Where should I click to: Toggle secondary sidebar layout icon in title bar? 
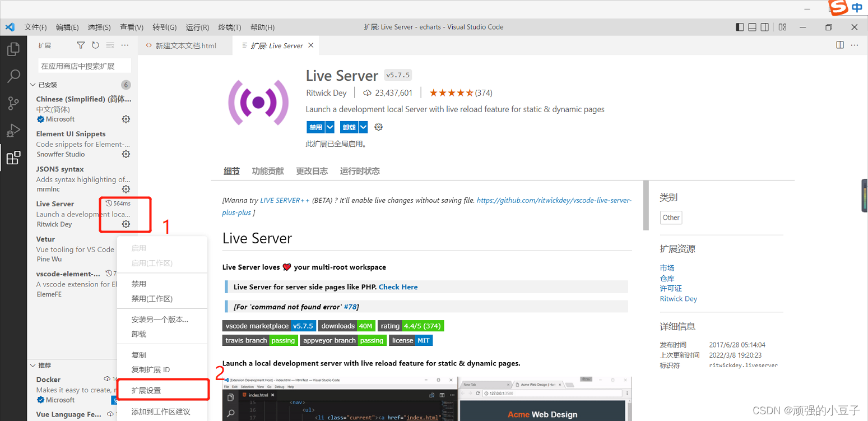click(x=765, y=27)
